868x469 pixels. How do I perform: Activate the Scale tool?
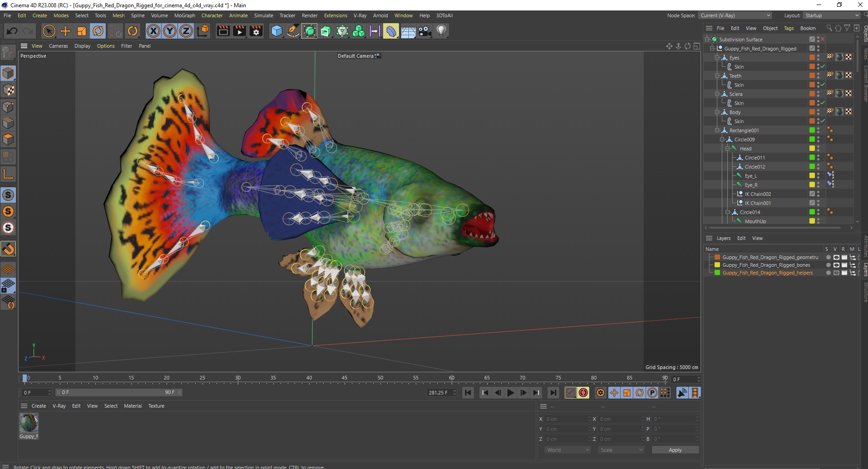point(82,31)
